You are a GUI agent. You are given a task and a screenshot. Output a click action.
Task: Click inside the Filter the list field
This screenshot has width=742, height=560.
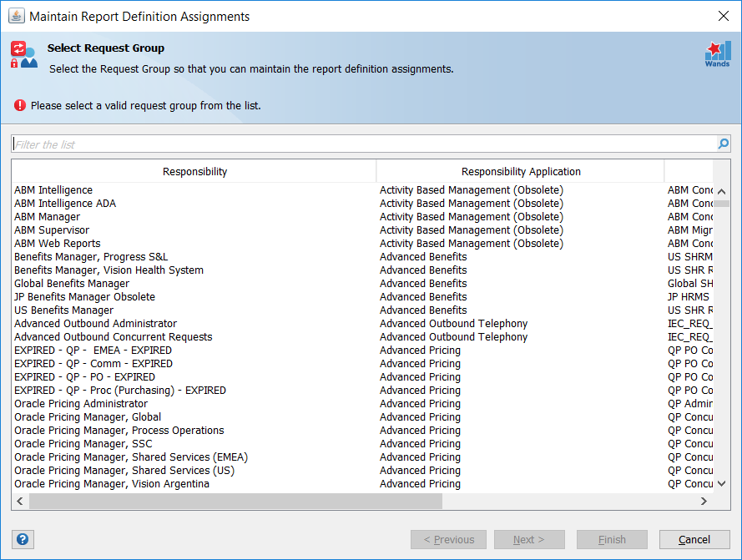pyautogui.click(x=359, y=143)
